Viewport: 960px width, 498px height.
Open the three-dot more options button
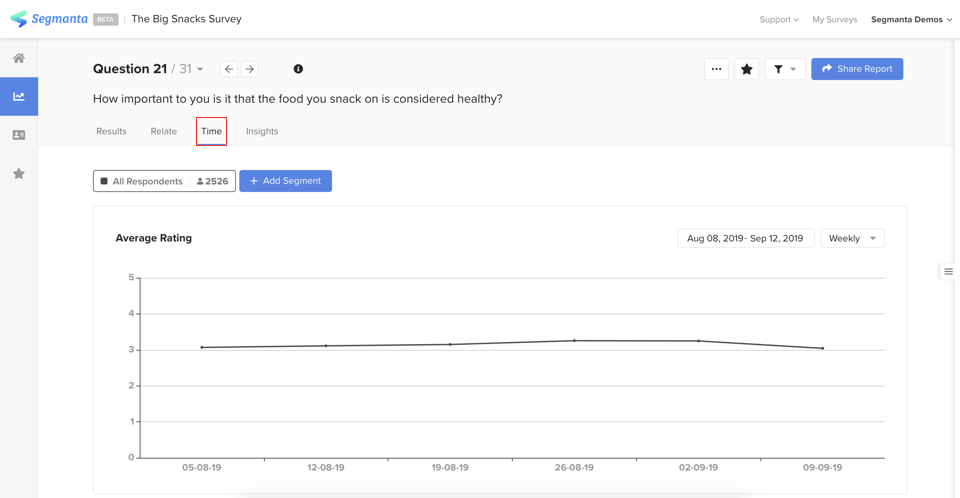[x=716, y=69]
